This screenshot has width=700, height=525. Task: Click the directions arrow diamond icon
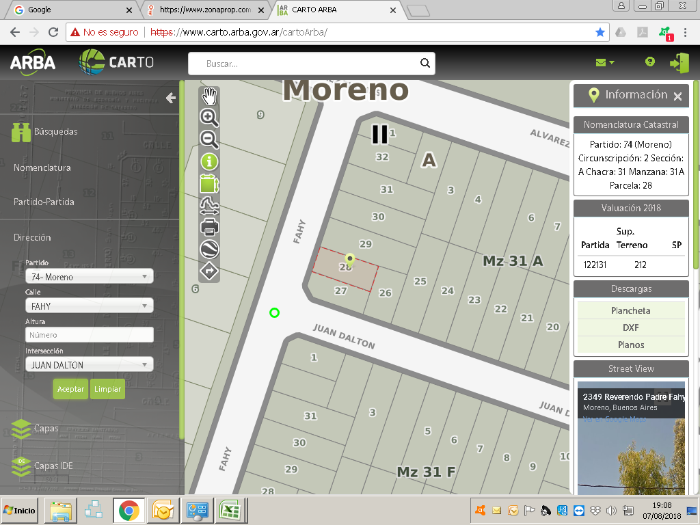tap(209, 271)
